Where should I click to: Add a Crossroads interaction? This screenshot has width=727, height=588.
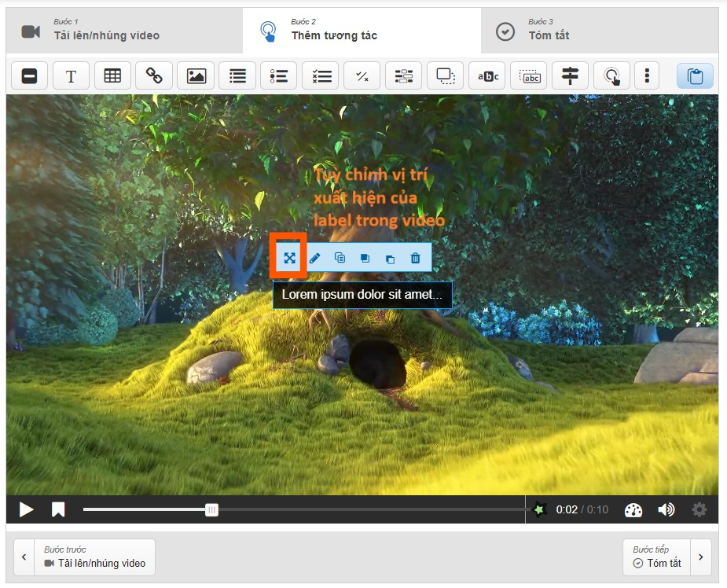coord(571,76)
